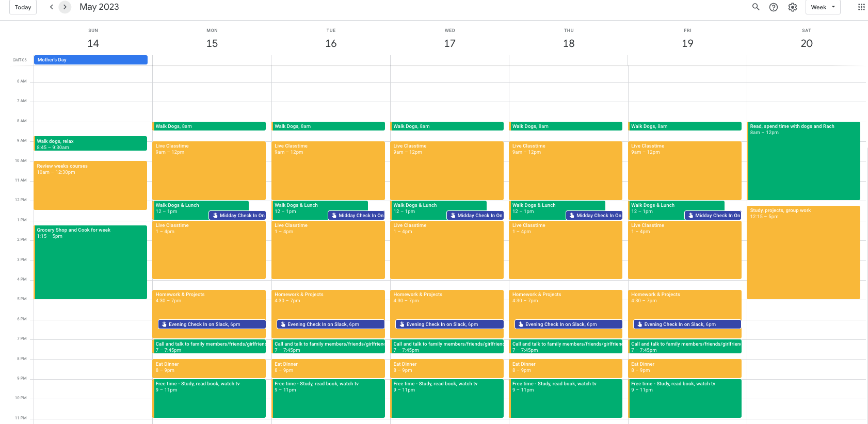Open Thursday's morning Live Classtime event
The width and height of the screenshot is (868, 424).
[x=566, y=170]
